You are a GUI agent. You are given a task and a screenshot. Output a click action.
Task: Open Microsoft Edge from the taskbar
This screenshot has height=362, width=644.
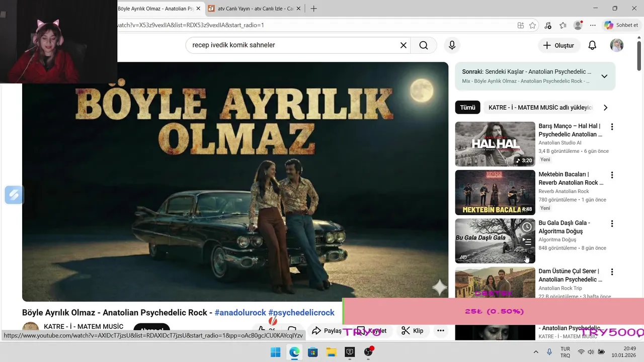pos(294,352)
